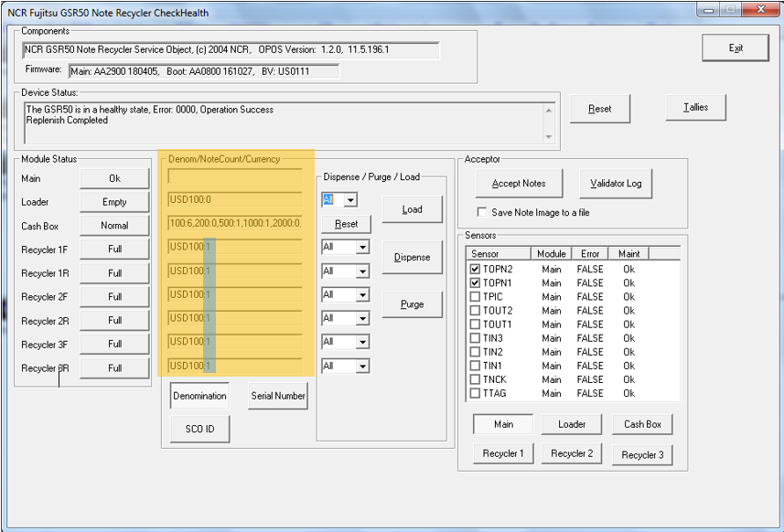Open the Recycler 2F row All dropdown

[362, 294]
